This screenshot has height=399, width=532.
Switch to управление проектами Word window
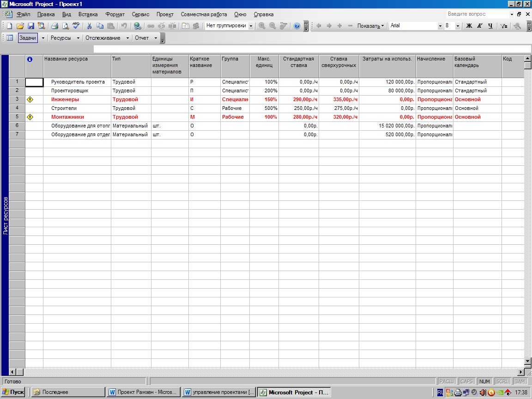[219, 392]
